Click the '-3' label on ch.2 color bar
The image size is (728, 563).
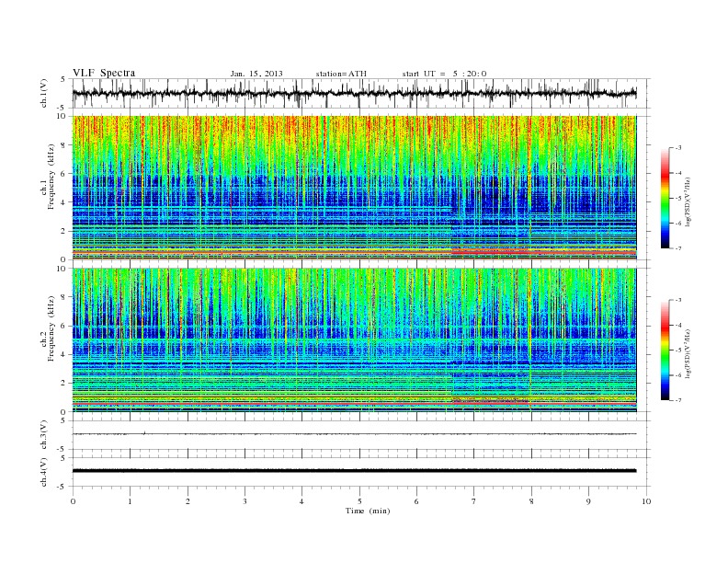point(677,300)
